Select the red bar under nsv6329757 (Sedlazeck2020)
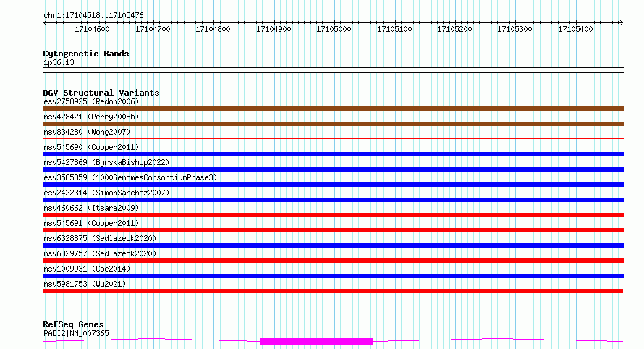 333,261
